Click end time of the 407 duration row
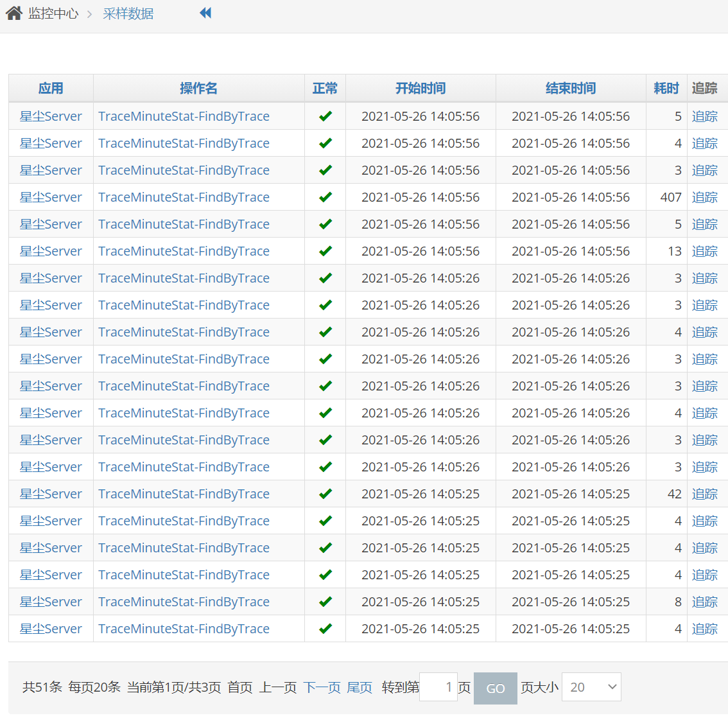The image size is (728, 718). (x=571, y=197)
